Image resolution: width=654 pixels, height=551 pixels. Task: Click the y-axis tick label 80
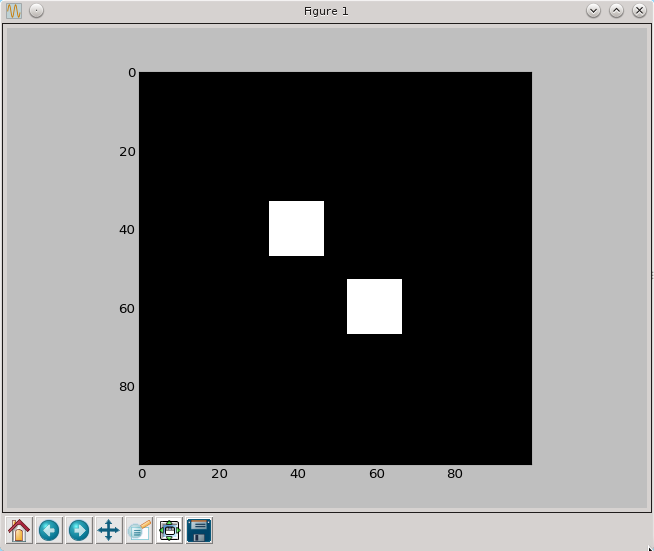coord(128,387)
